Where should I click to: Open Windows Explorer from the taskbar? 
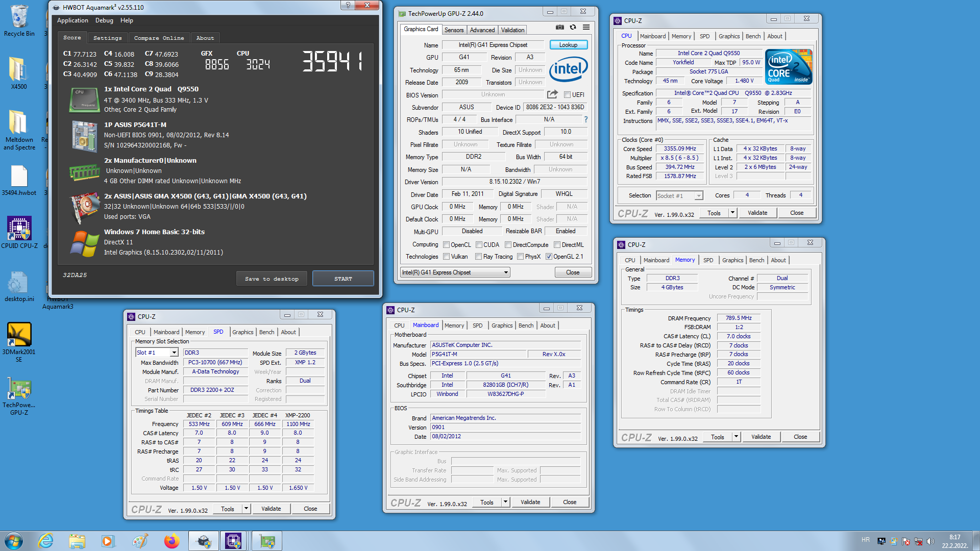pyautogui.click(x=77, y=541)
